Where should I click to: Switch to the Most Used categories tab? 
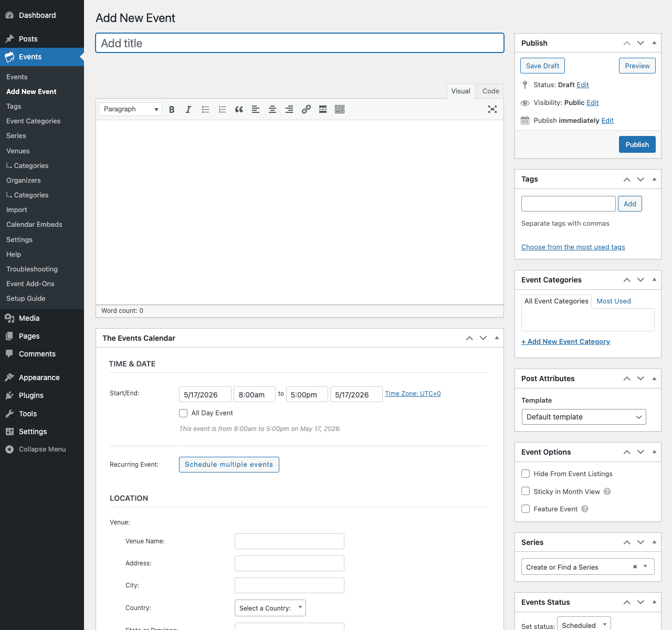(x=614, y=301)
